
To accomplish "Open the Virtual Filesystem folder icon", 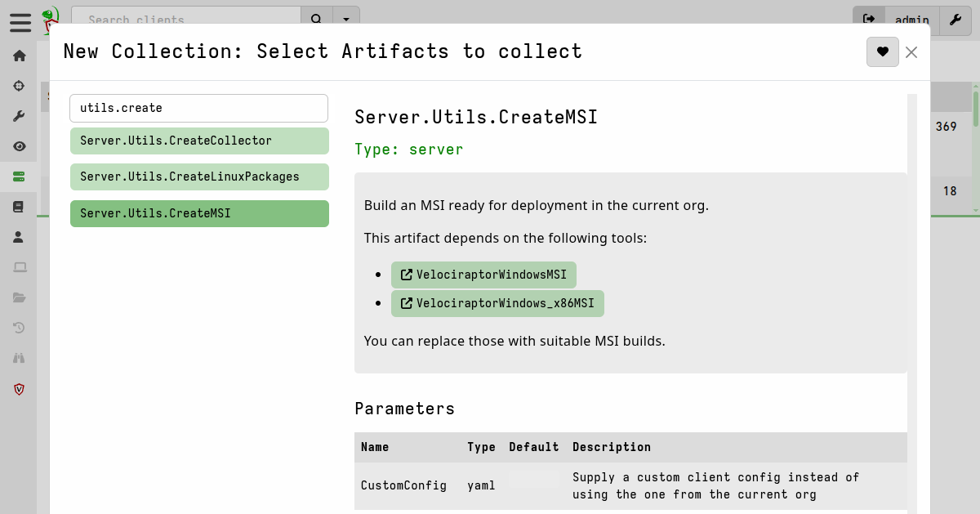I will [x=19, y=297].
